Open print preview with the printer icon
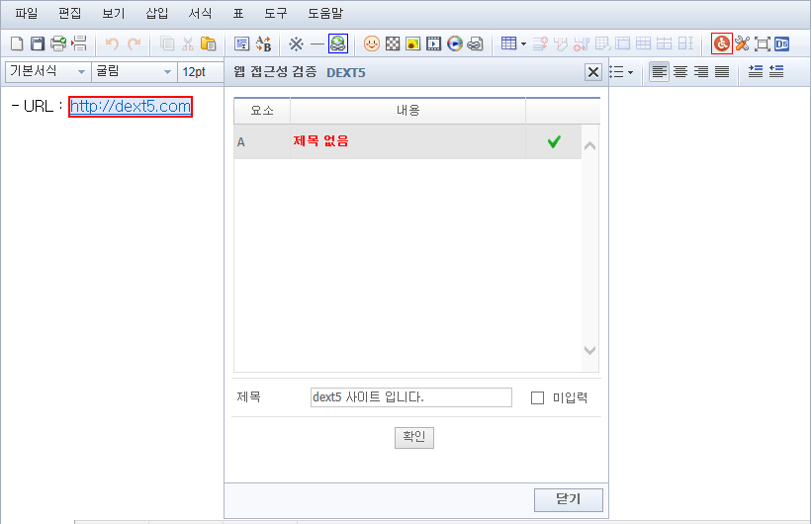812x524 pixels. coord(58,44)
